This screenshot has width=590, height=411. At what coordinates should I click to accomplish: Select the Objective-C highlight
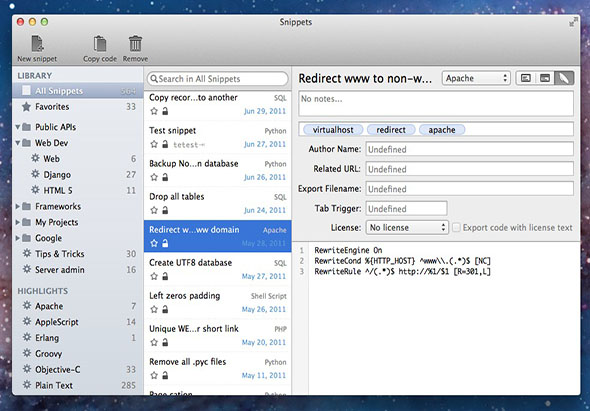point(78,370)
